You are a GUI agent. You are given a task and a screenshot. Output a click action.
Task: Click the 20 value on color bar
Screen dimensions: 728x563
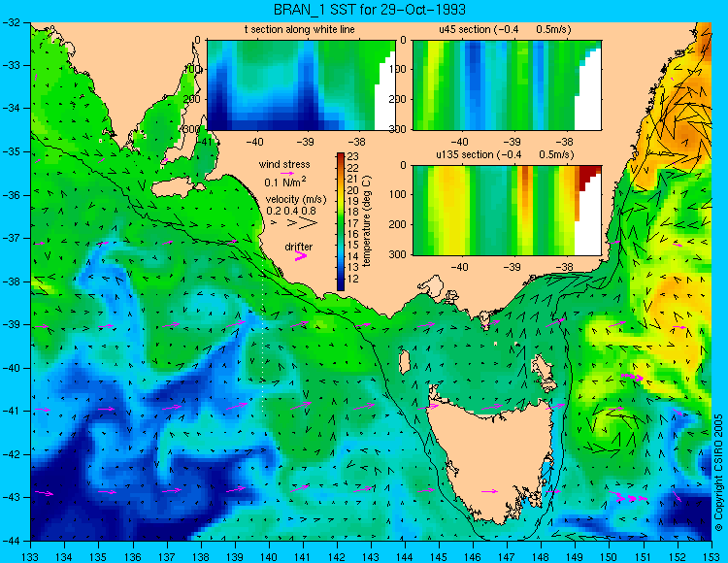tap(353, 190)
